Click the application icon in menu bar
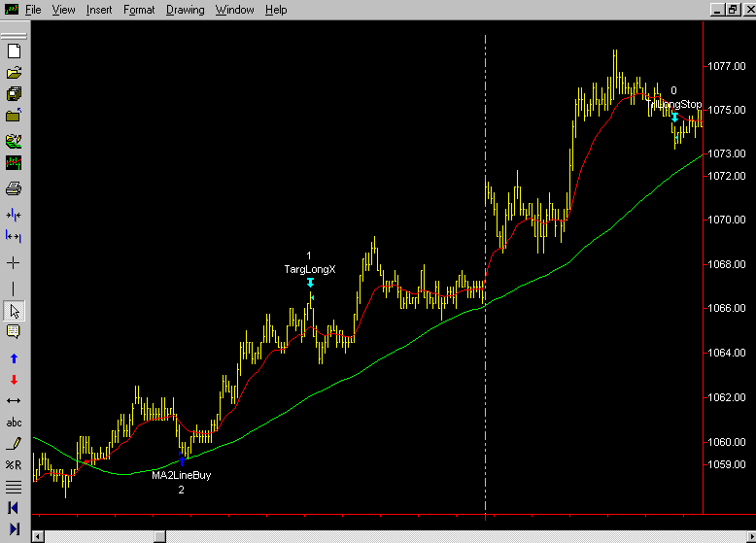This screenshot has height=543, width=756. pyautogui.click(x=11, y=9)
